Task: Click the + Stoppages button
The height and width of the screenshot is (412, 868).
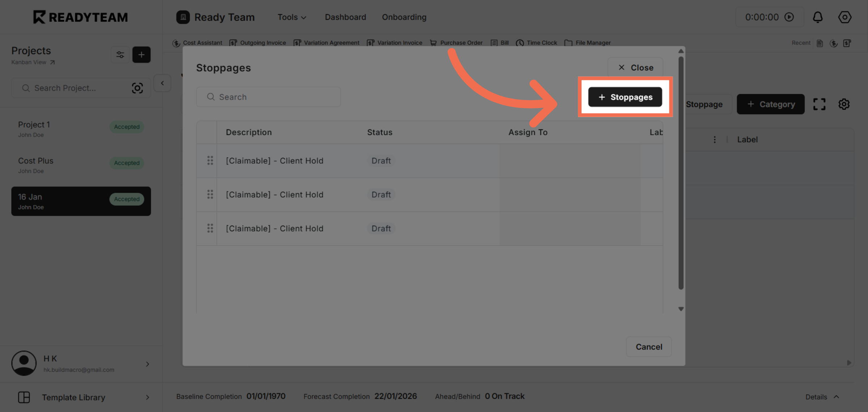Action: point(625,97)
